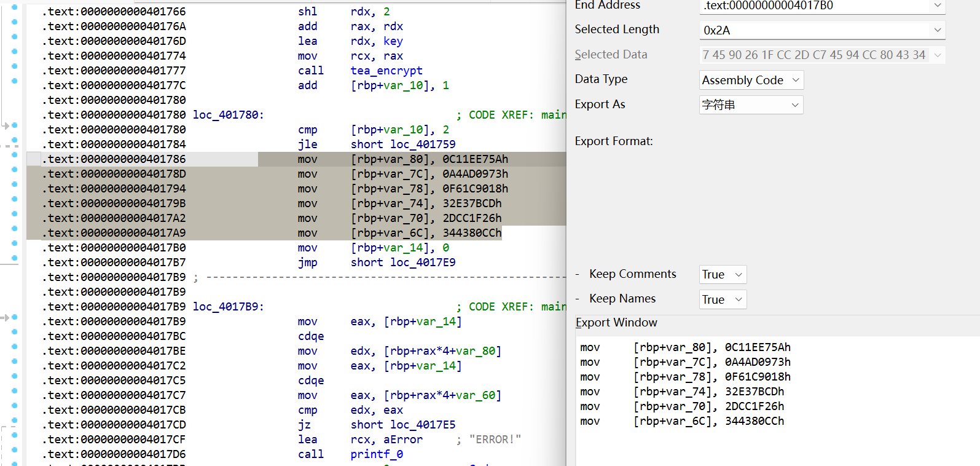Screen dimensions: 980x466
Task: Jump to loc_401759 in jle instruction
Action: click(x=423, y=144)
